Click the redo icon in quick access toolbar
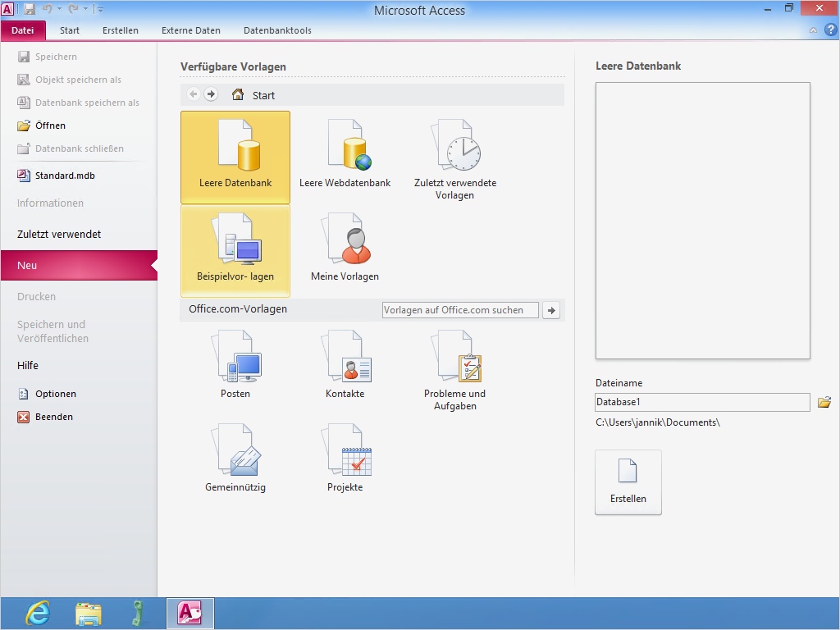Image resolution: width=840 pixels, height=630 pixels. [73, 9]
